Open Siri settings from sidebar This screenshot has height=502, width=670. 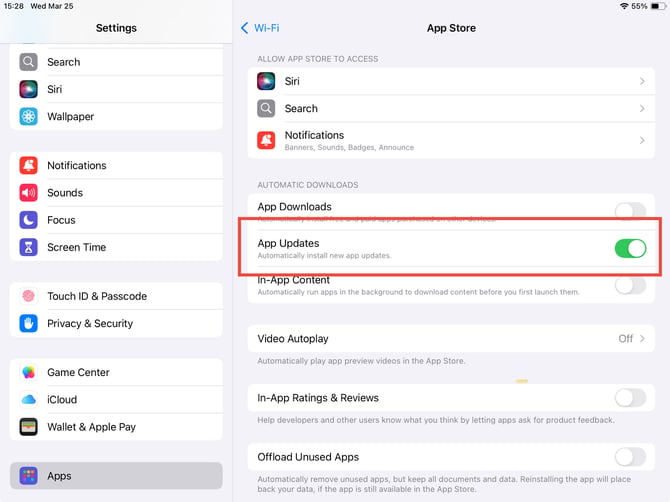[116, 89]
